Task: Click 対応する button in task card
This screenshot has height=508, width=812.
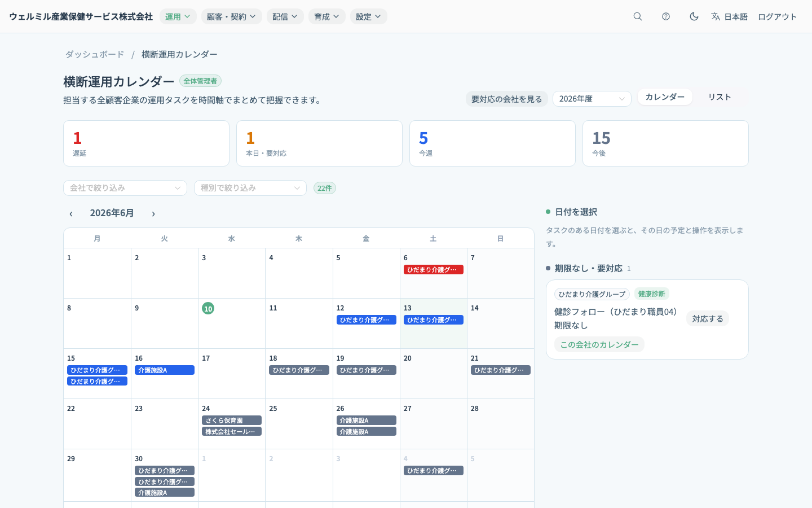Action: (708, 319)
